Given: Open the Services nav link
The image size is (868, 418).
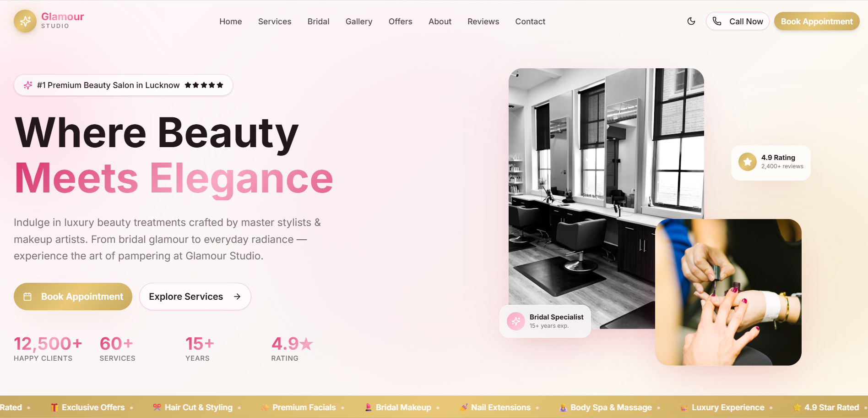Looking at the screenshot, I should coord(275,22).
